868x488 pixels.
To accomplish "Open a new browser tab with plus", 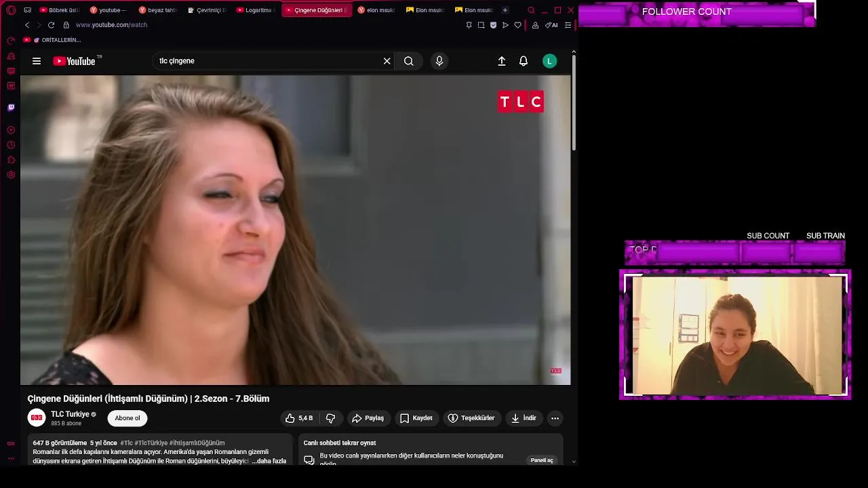I will coord(505,10).
